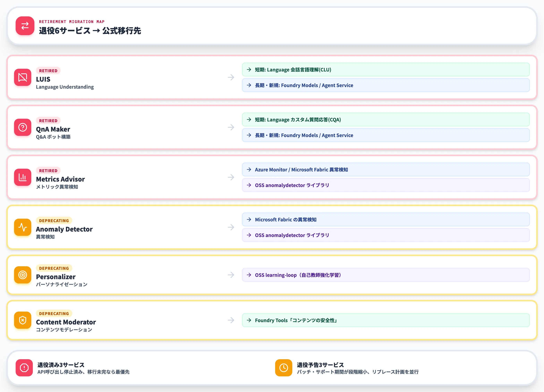
Task: Click the QnA Maker question mark icon
Action: (22, 127)
